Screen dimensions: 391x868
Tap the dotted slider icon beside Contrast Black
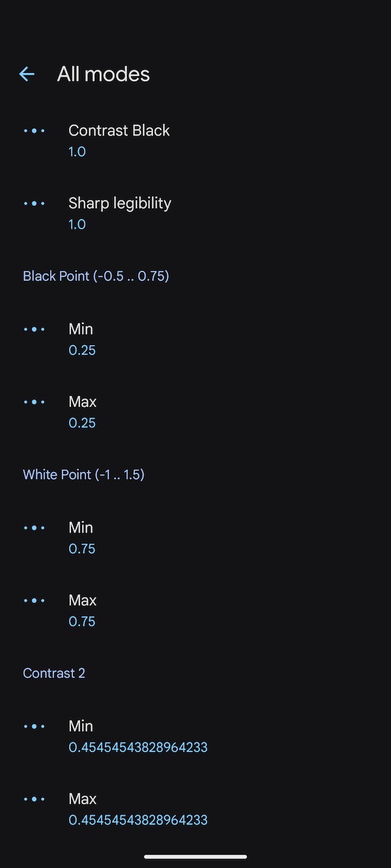click(x=35, y=130)
